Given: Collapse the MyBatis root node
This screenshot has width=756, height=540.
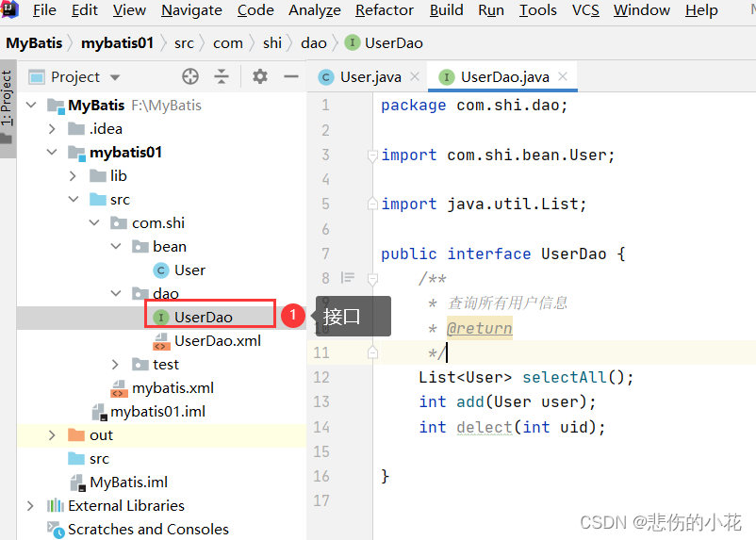Looking at the screenshot, I should 31,105.
